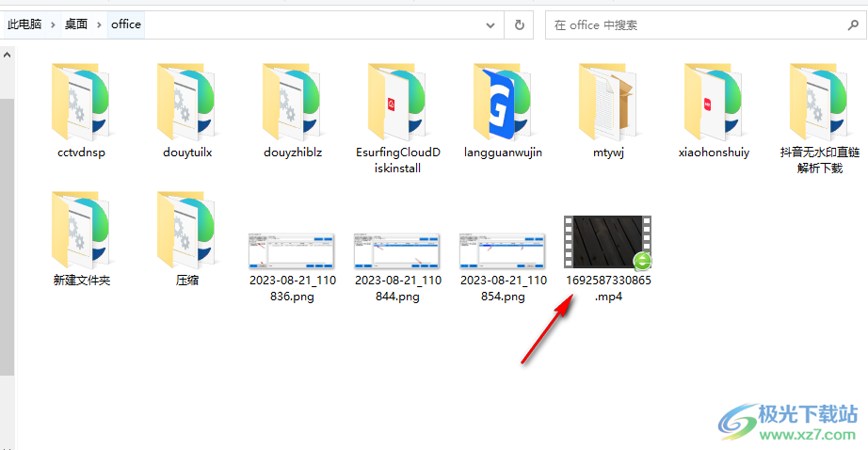Screen dimensions: 868x450
Task: Select the xiaohonshuiy folder icon
Action: pyautogui.click(x=714, y=102)
